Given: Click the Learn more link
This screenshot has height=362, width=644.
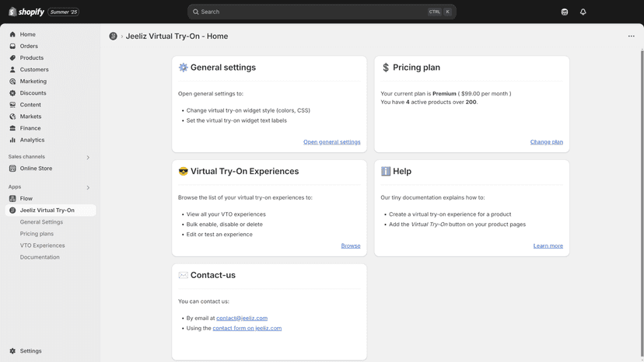Looking at the screenshot, I should click(548, 245).
